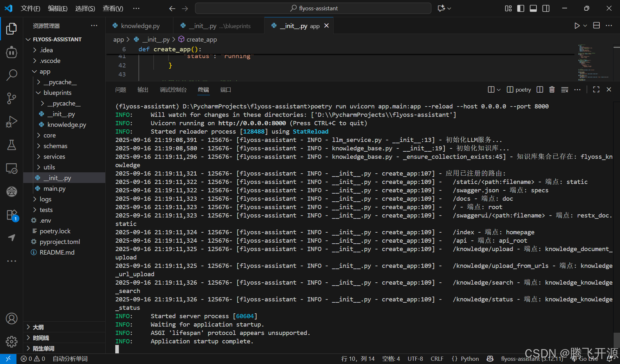Expand the 大纲 outline section

38,327
